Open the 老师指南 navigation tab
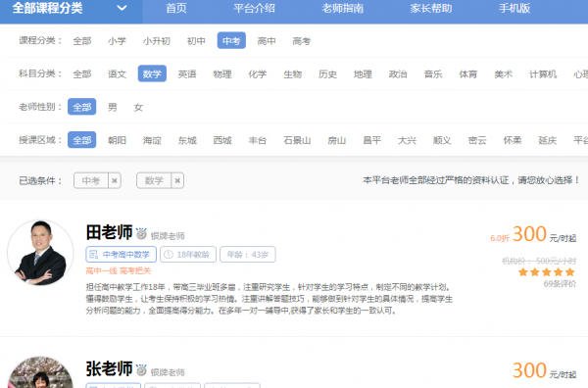The width and height of the screenshot is (588, 388). 342,8
